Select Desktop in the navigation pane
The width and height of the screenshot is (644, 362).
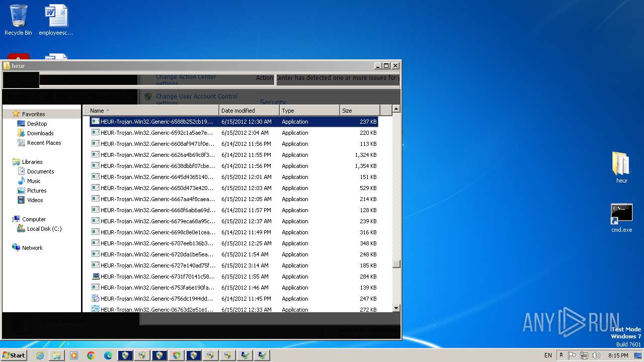(37, 124)
